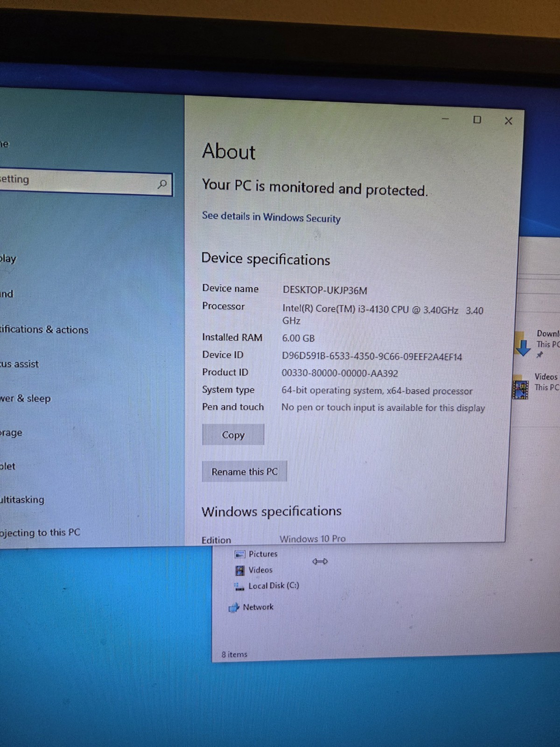Open Storage settings page

11,432
